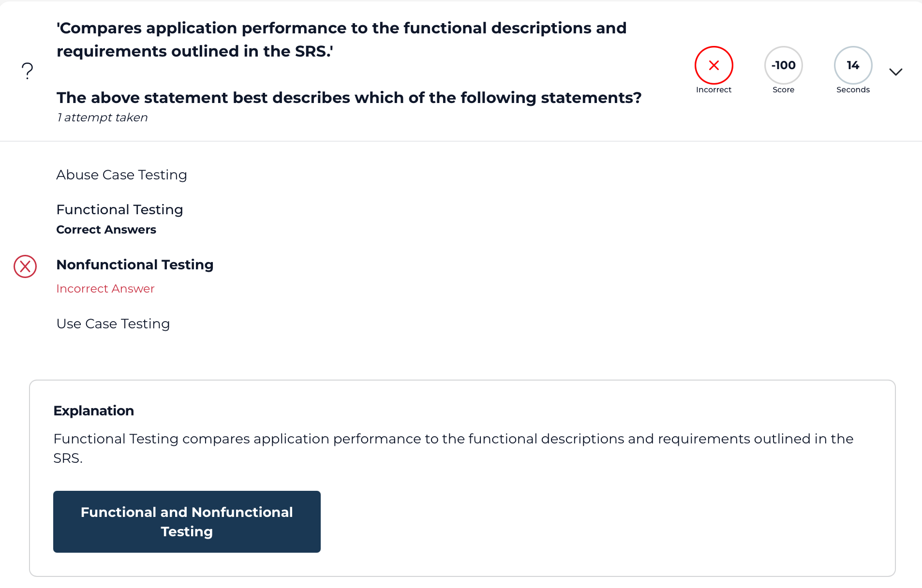Click the X inside the Incorrect circle
The height and width of the screenshot is (588, 922).
[714, 65]
